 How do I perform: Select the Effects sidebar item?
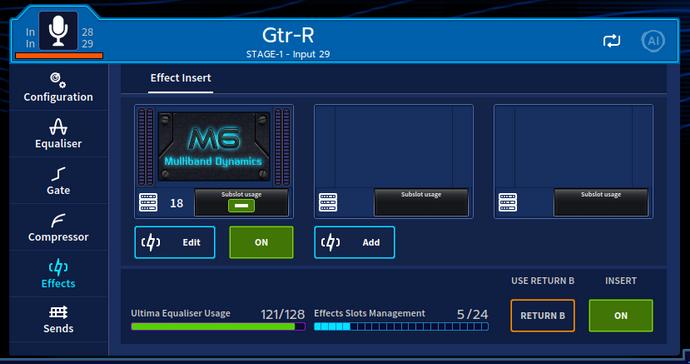(x=58, y=274)
